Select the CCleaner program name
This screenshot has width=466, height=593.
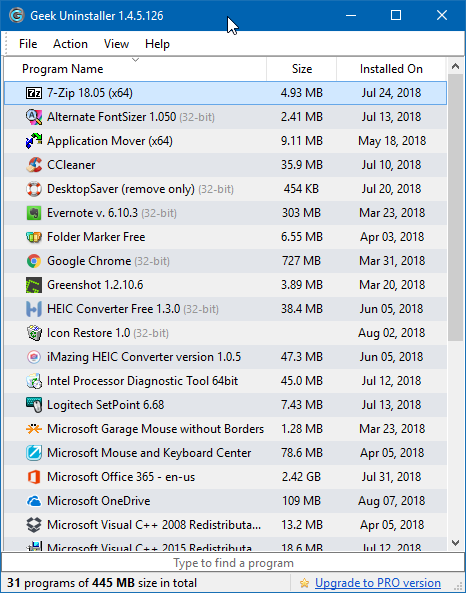[x=71, y=165]
